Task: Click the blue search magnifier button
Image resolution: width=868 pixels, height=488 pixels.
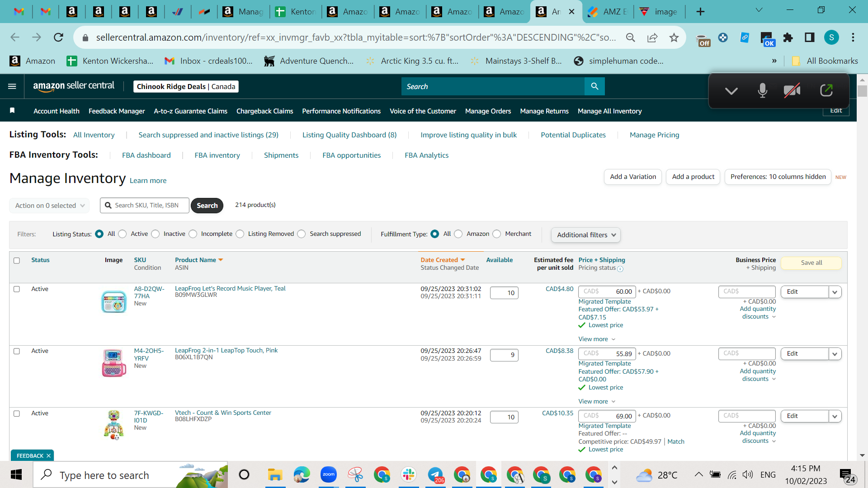Action: (x=594, y=86)
